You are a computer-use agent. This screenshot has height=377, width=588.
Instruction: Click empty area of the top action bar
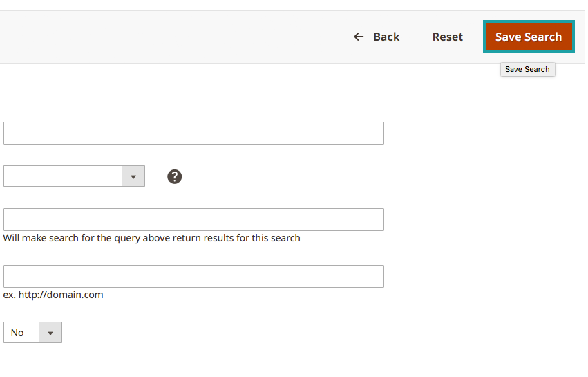(173, 37)
